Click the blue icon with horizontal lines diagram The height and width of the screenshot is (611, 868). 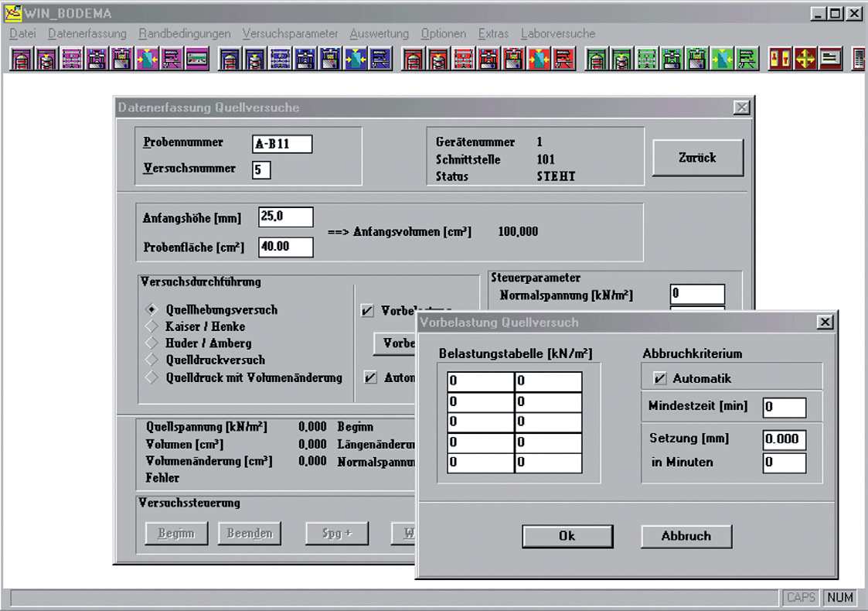click(380, 59)
